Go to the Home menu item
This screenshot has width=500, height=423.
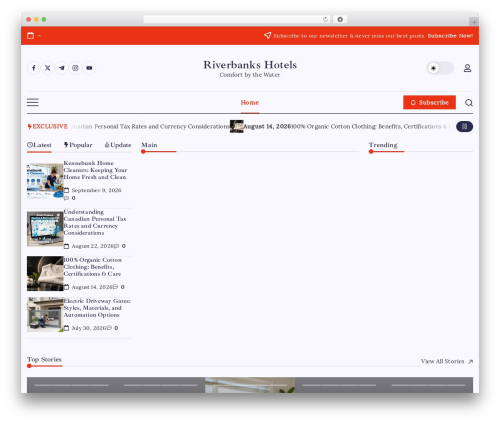(x=250, y=102)
